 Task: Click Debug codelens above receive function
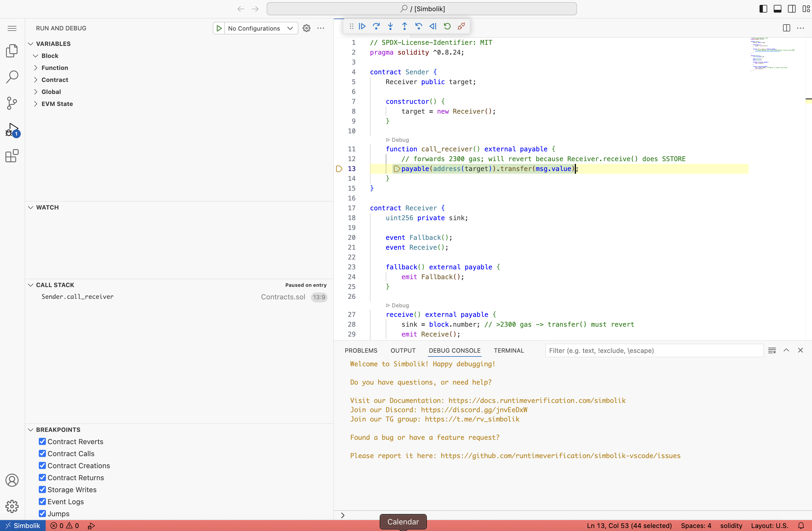click(x=398, y=305)
